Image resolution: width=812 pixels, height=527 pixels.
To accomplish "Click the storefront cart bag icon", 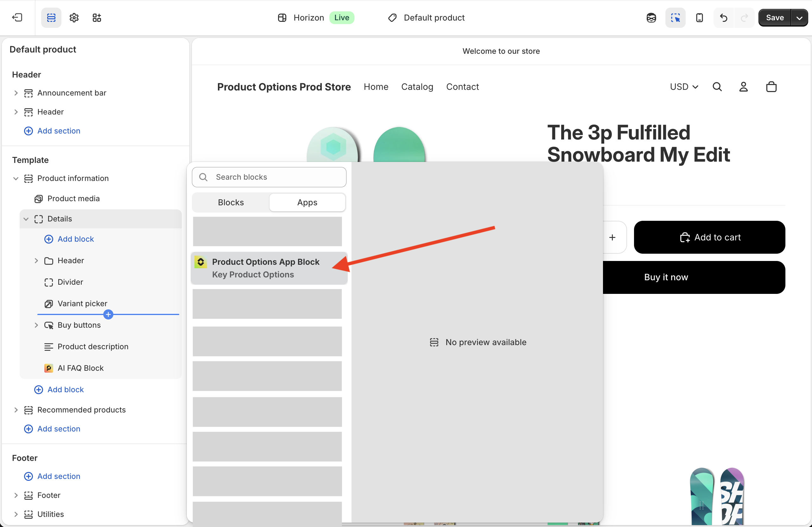I will tap(771, 87).
